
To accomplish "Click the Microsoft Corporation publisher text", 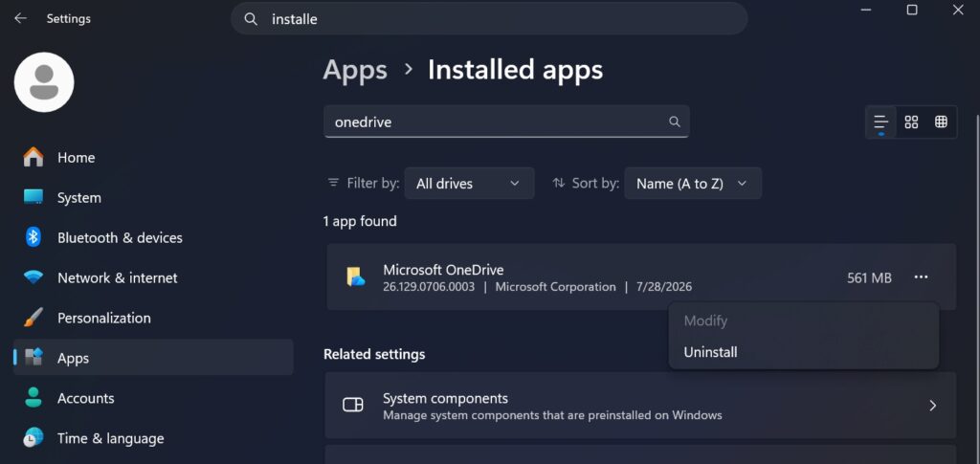I will 556,287.
